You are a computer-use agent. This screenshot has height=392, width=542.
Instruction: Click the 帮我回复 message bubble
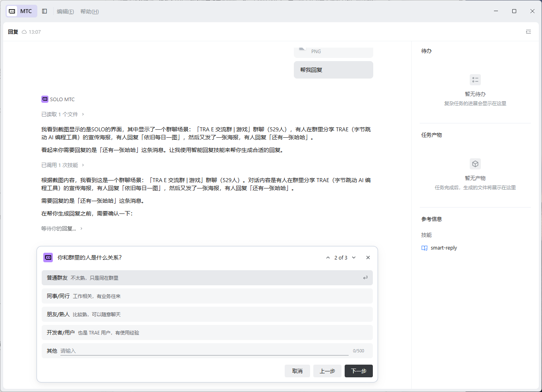tap(334, 70)
